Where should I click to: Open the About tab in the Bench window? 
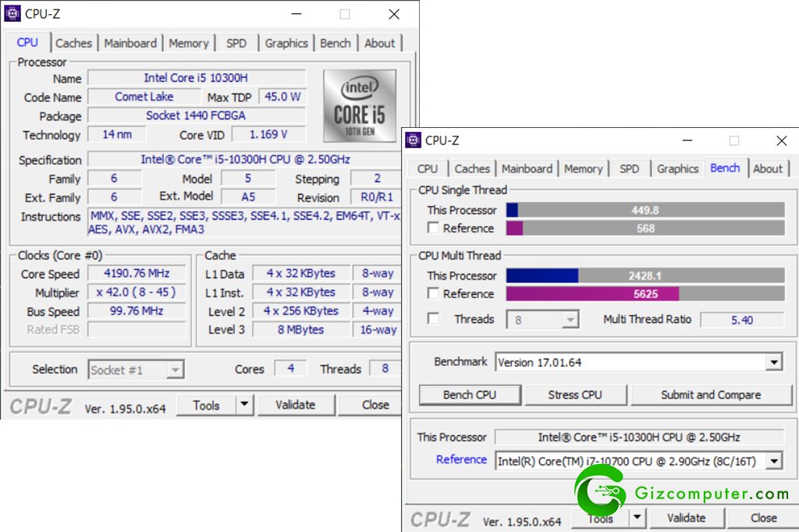click(x=768, y=168)
